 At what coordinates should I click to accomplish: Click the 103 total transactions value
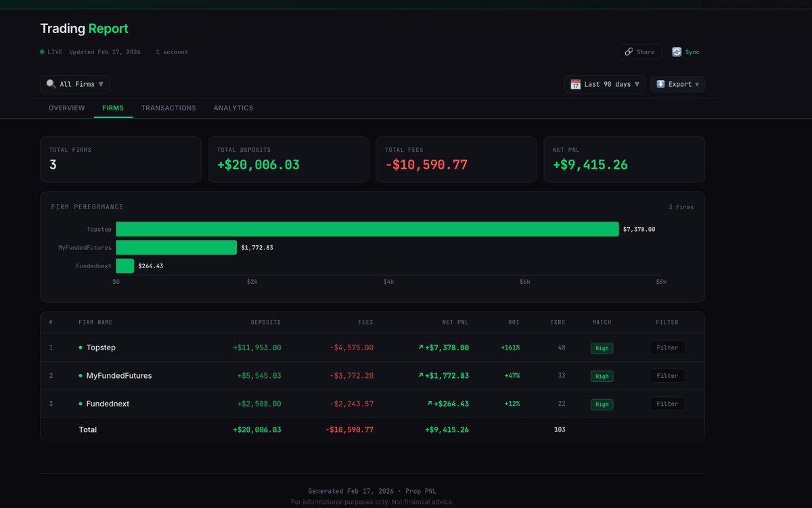coord(560,429)
